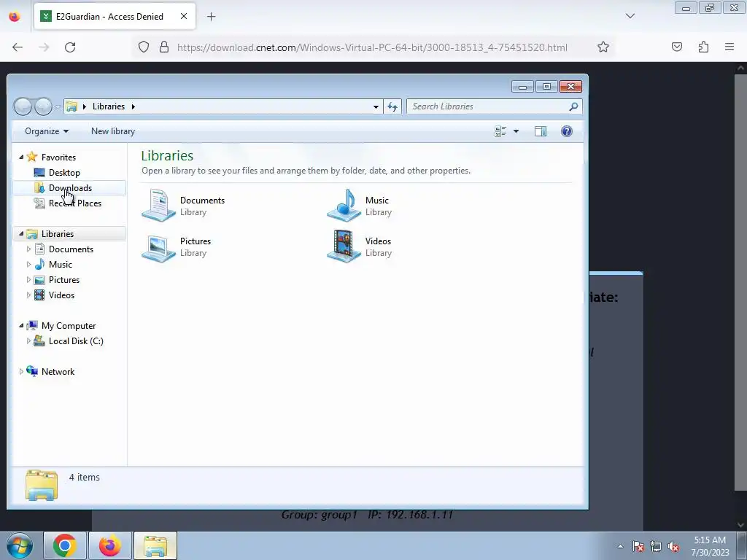This screenshot has width=747, height=560.
Task: Open the Firefox hamburger application menu
Action: tap(729, 47)
